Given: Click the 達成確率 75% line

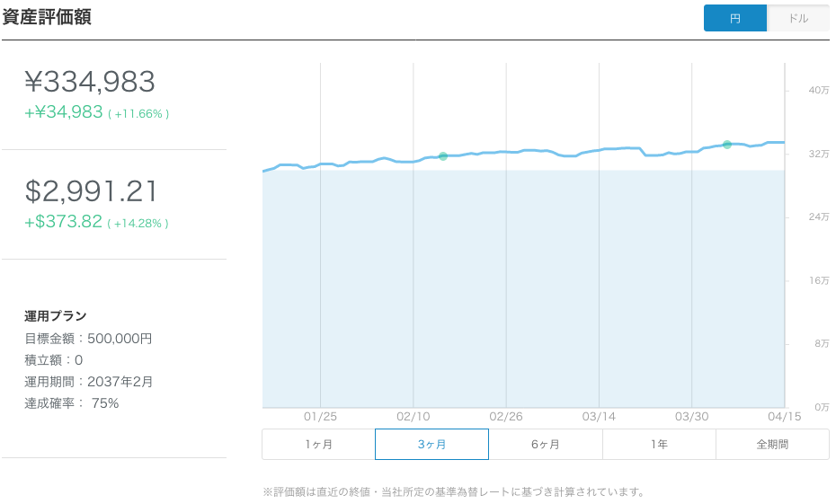Looking at the screenshot, I should [x=72, y=403].
